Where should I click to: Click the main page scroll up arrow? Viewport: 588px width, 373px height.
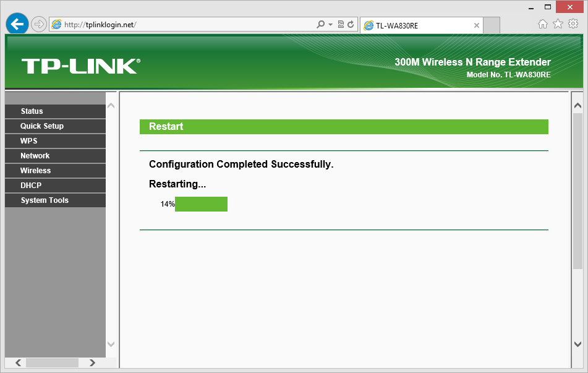click(x=578, y=106)
